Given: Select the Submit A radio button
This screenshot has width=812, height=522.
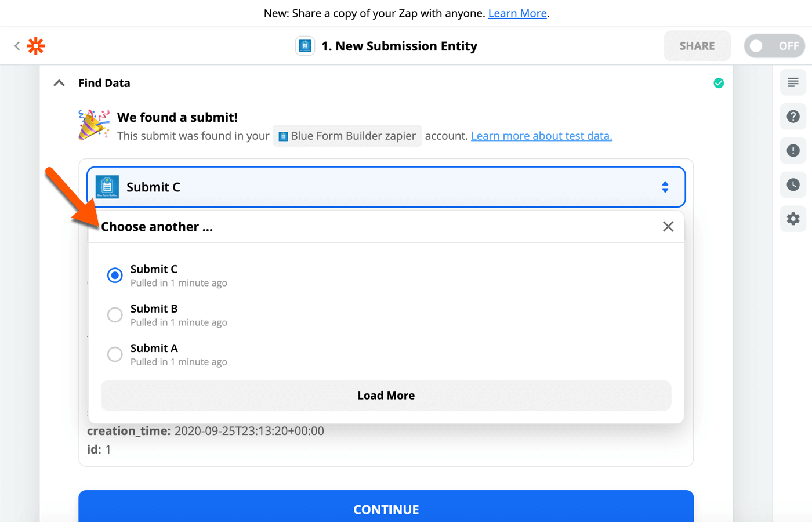Looking at the screenshot, I should (x=115, y=354).
